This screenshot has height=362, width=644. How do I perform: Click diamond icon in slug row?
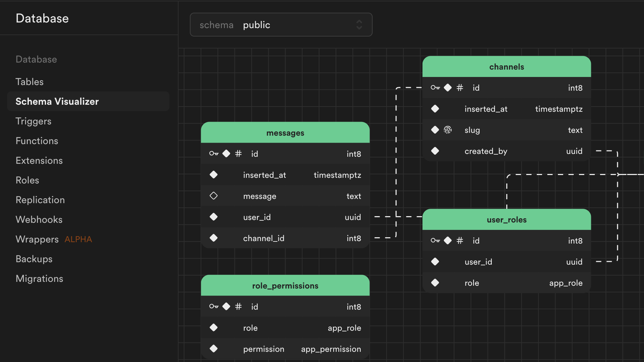(435, 130)
